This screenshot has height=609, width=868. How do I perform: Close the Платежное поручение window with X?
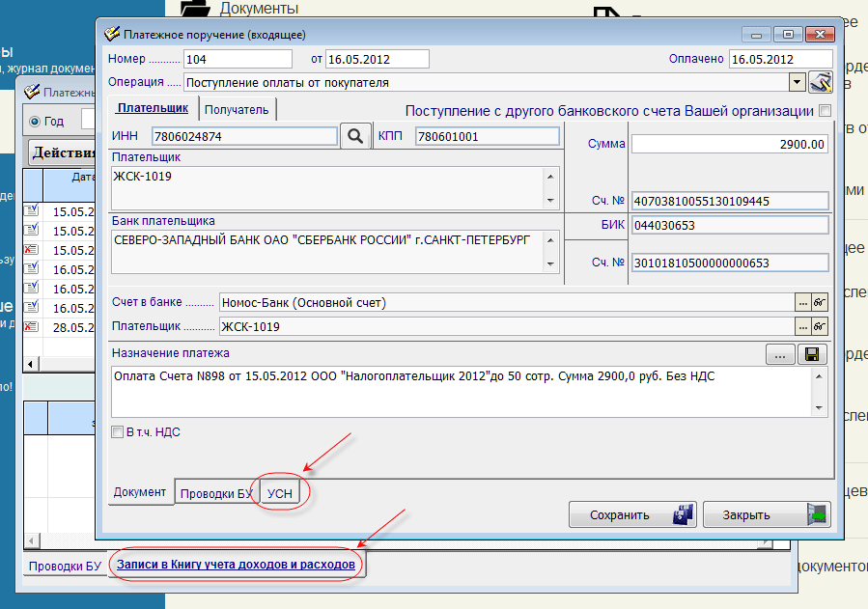(x=820, y=35)
